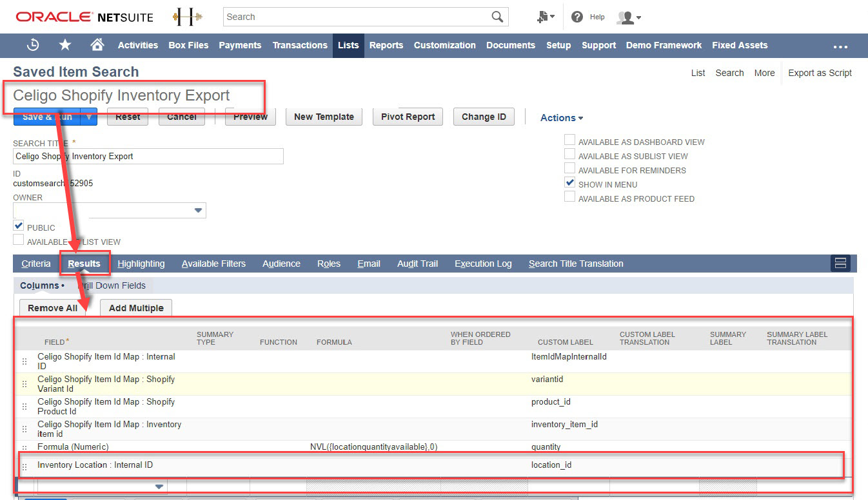Click the Remove All button
The height and width of the screenshot is (500, 868).
tap(52, 308)
